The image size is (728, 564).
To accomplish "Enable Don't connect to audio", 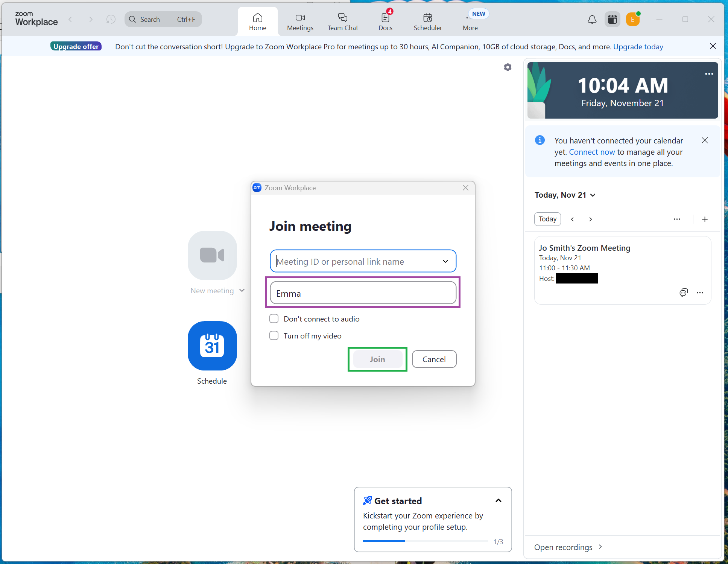I will point(274,319).
